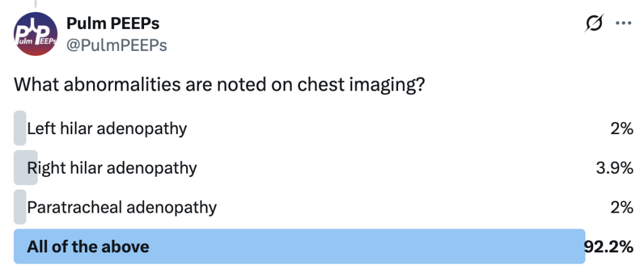The image size is (644, 265).
Task: Click the Grok slashed-circle icon
Action: point(594,23)
